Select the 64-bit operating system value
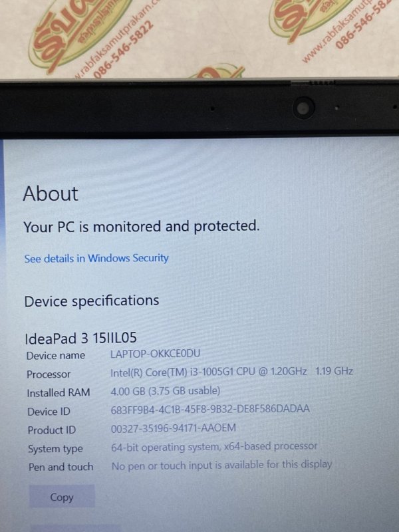399x532 pixels. coord(214,447)
